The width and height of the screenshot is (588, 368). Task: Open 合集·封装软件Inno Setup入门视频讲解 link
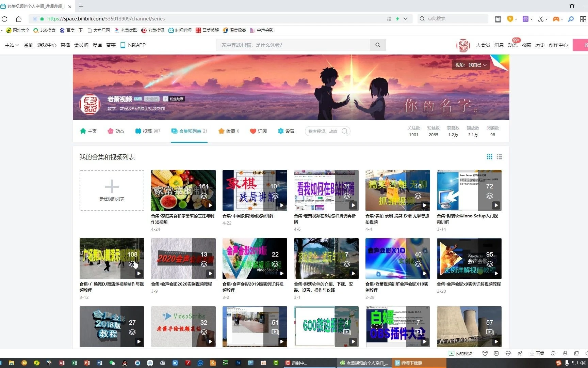[467, 219]
